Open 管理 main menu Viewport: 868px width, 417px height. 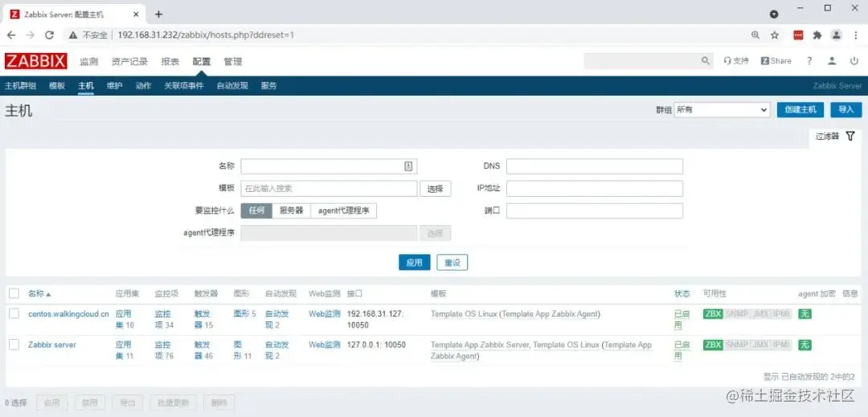pos(232,61)
